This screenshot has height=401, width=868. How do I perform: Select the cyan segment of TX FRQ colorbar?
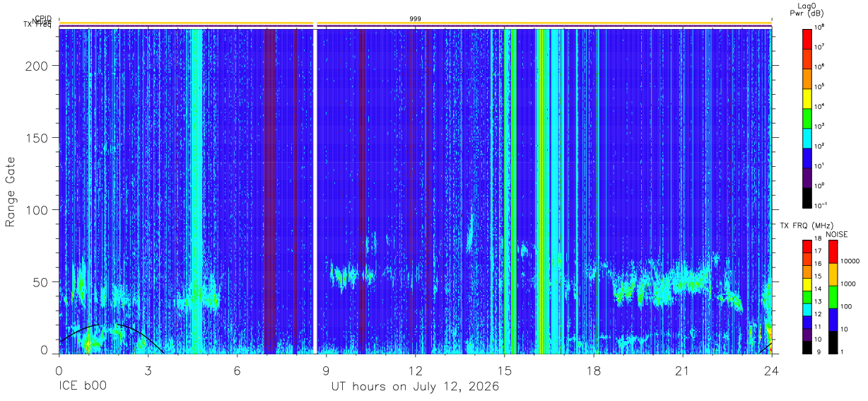[x=807, y=309]
